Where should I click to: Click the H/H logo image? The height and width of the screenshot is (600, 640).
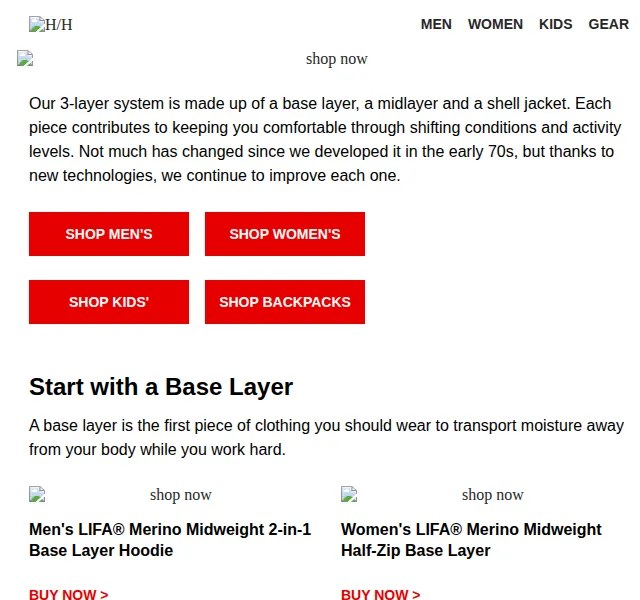(51, 24)
